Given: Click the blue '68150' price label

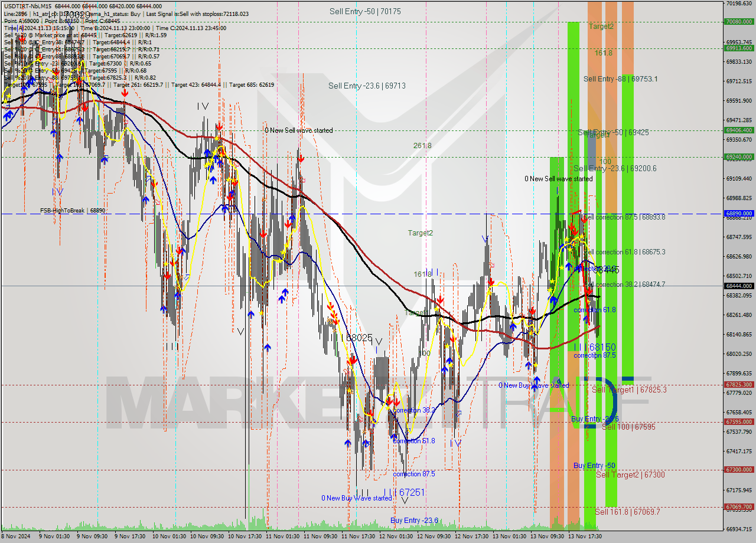Looking at the screenshot, I should click(602, 347).
